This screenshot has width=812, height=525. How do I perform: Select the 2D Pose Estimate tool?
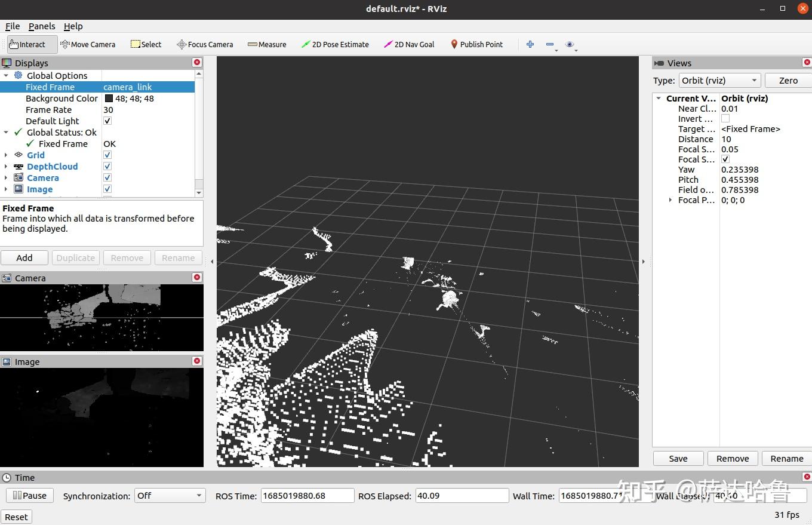tap(335, 44)
